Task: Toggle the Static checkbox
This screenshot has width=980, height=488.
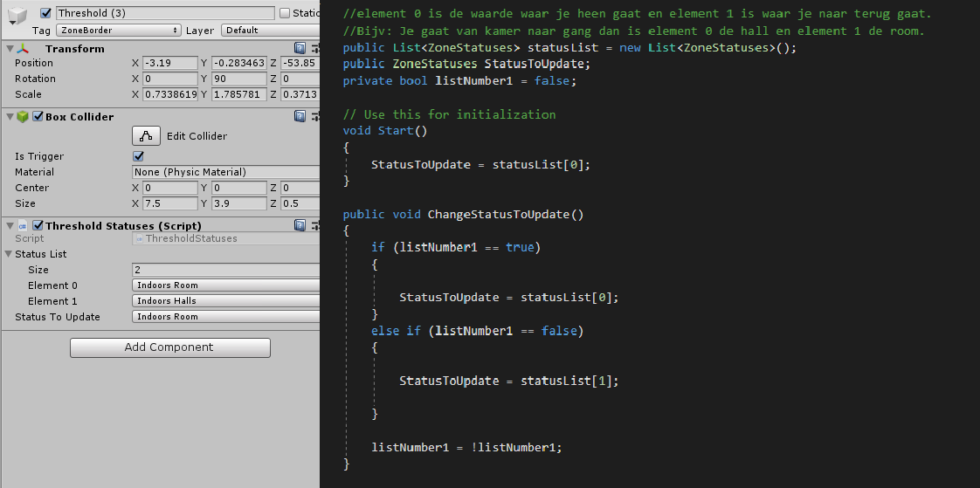Action: [x=285, y=12]
